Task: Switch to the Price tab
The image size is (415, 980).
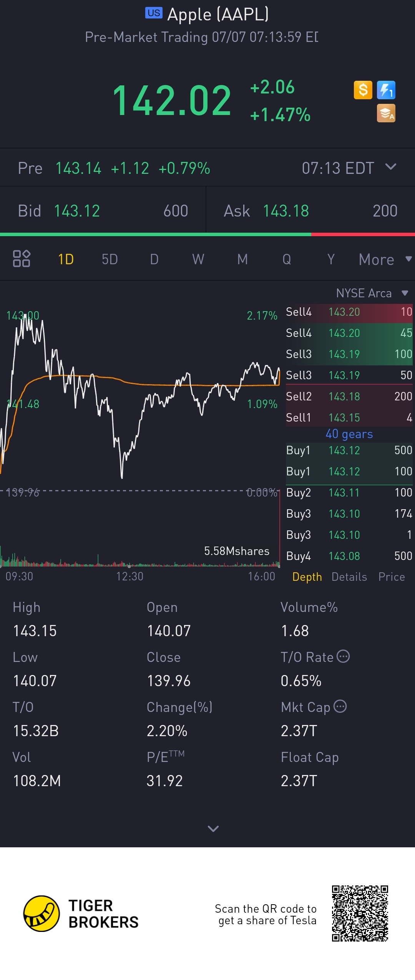Action: pyautogui.click(x=392, y=577)
